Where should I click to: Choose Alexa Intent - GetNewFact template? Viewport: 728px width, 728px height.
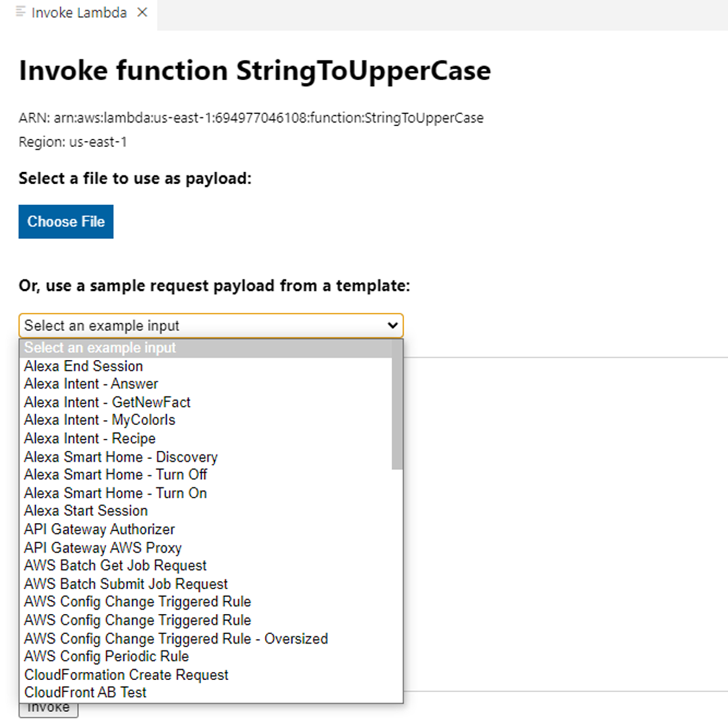point(206,402)
